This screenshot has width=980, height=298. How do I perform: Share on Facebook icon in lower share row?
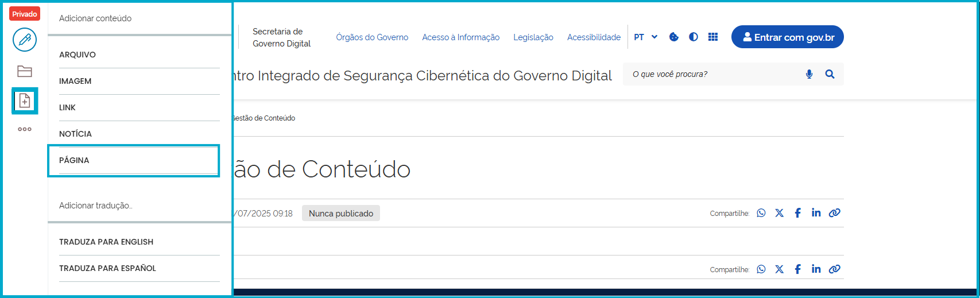pyautogui.click(x=797, y=269)
